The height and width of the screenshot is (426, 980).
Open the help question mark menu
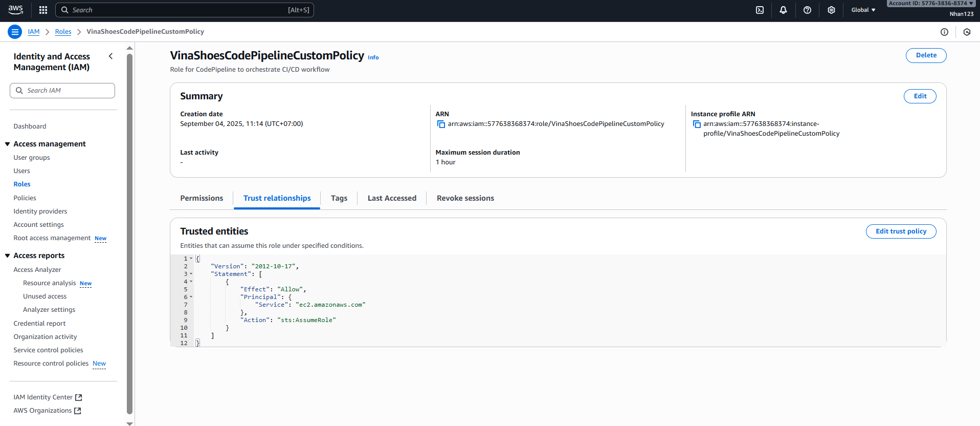pyautogui.click(x=807, y=10)
